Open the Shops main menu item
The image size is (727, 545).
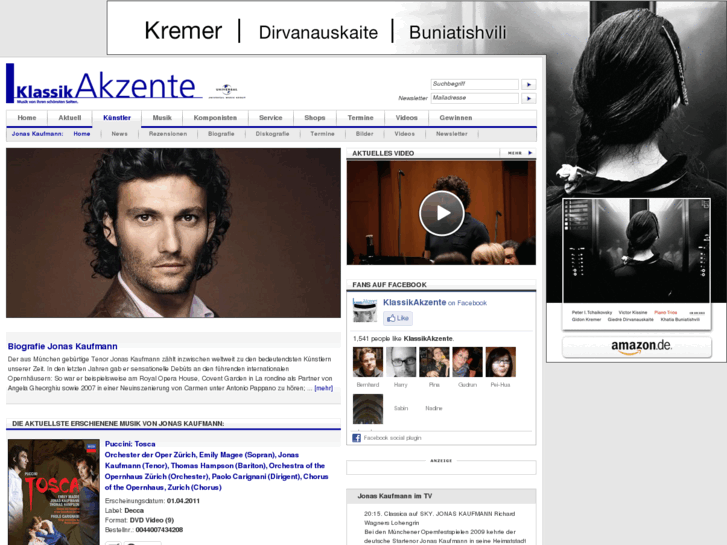[314, 118]
